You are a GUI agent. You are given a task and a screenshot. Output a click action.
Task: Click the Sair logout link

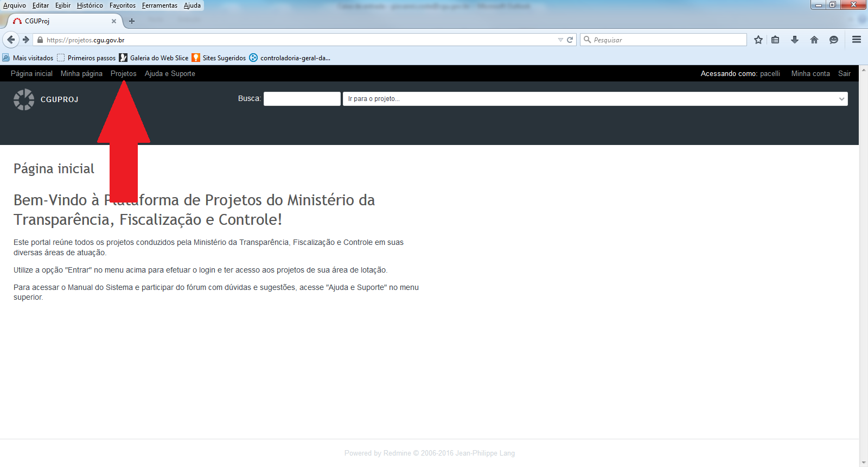[844, 73]
